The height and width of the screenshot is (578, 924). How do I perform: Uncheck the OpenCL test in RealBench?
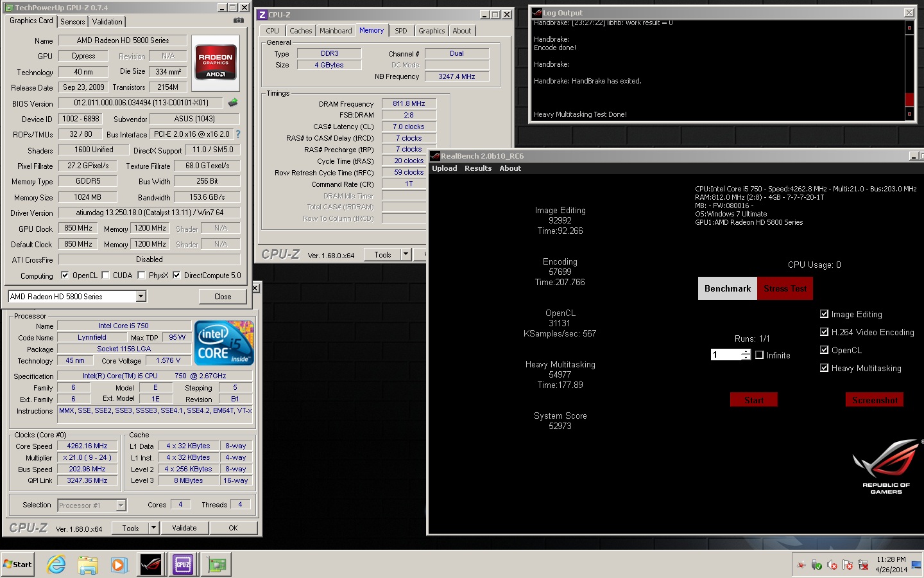tap(825, 350)
